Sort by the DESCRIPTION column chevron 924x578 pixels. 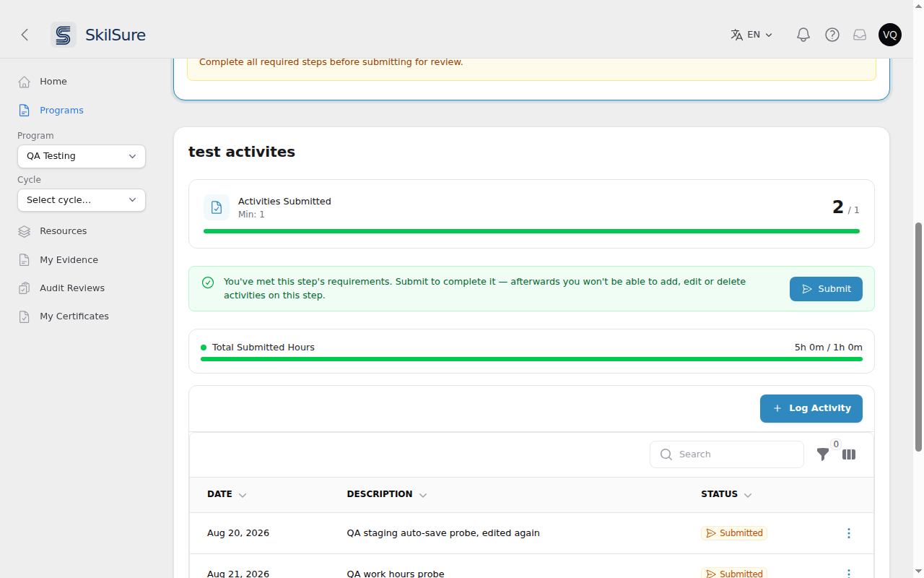[x=423, y=495]
